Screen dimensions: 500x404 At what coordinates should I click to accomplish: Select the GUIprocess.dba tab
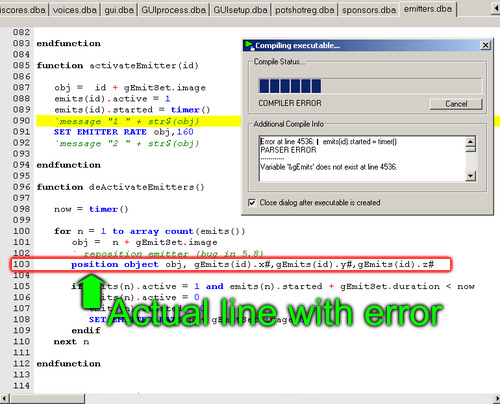click(174, 10)
